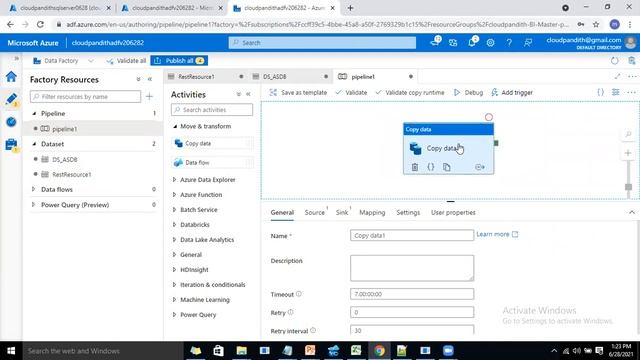Expand Machine Learning activities group
640x360 pixels.
tap(174, 300)
